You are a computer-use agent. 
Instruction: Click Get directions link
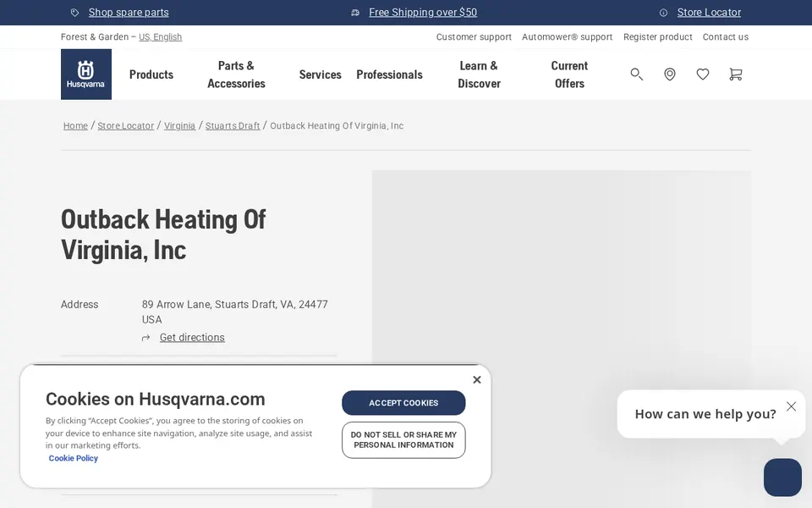(192, 338)
